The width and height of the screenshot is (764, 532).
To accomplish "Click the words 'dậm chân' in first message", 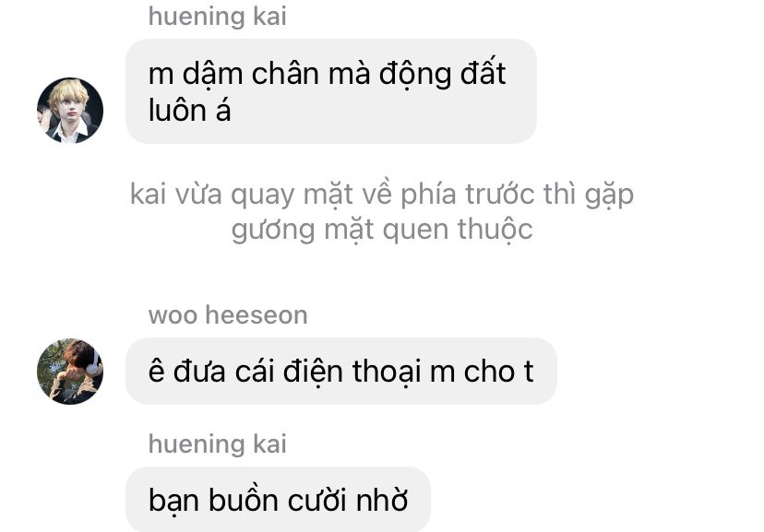I will 251,74.
